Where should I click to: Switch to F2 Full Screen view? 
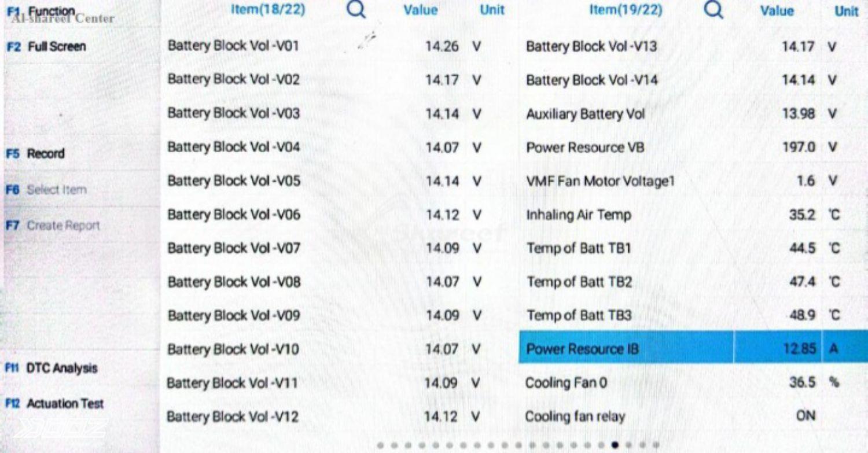coord(46,47)
